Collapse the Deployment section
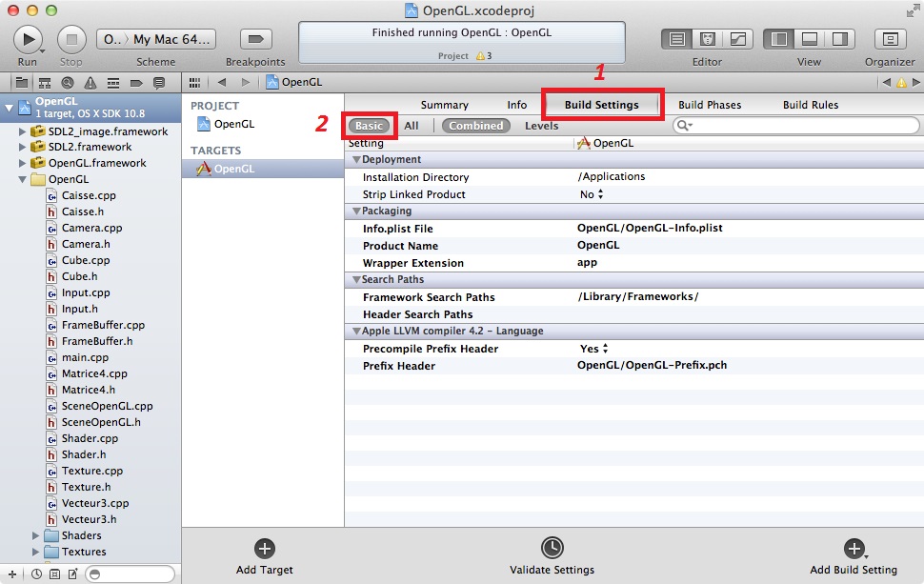924x584 pixels. point(356,160)
